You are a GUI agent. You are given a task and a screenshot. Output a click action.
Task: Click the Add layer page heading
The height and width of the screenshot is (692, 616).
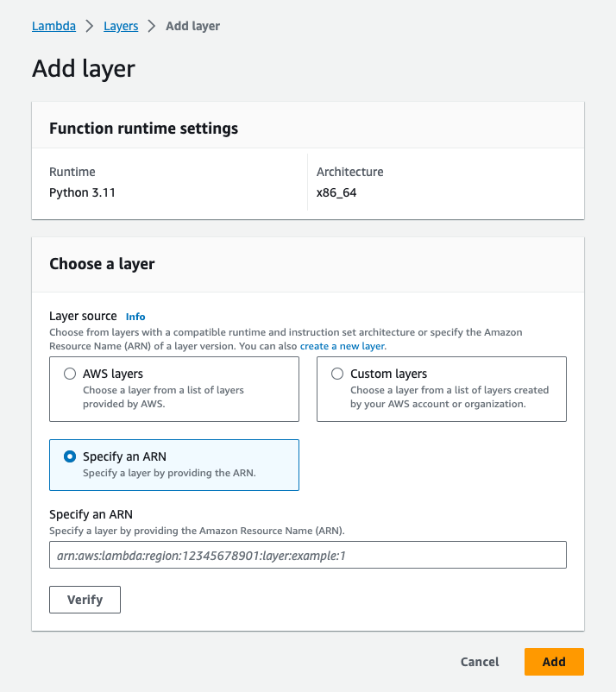84,69
